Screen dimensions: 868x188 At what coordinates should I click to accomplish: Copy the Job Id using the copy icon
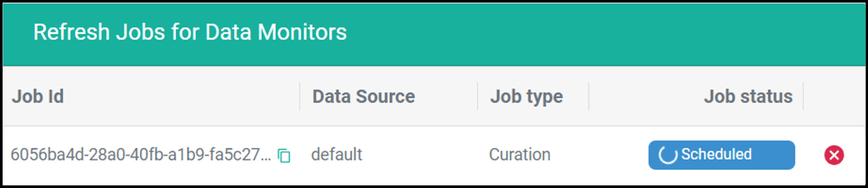click(x=284, y=155)
